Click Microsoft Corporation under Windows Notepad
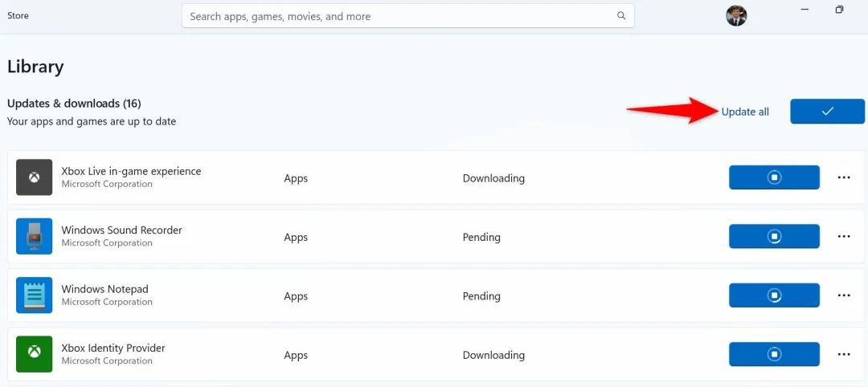Screen dimensions: 868x387 107,301
